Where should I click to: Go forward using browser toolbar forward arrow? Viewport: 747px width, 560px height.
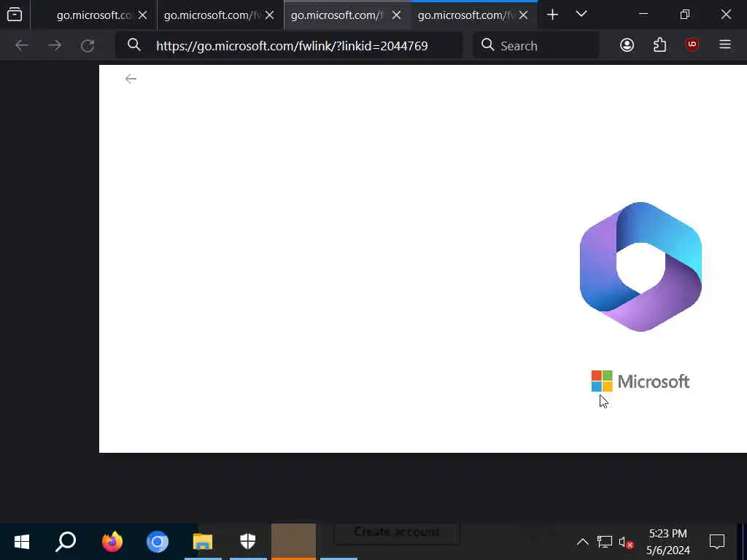(54, 45)
